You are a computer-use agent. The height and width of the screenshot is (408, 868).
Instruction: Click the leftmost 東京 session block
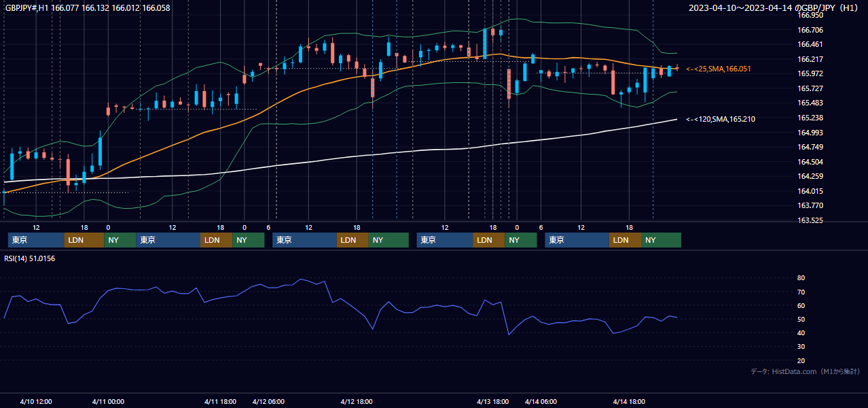36,240
